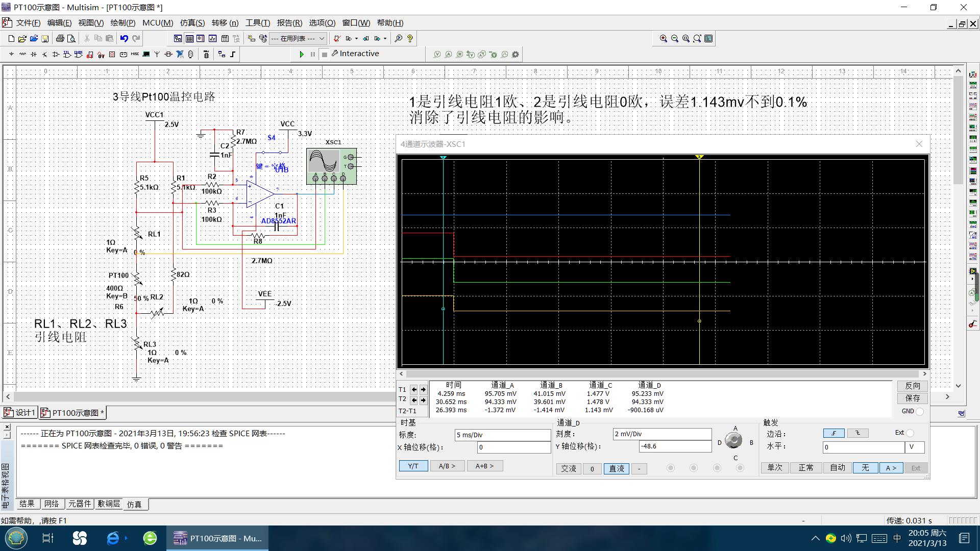
Task: Open the 仿真(S) menu
Action: coord(192,22)
